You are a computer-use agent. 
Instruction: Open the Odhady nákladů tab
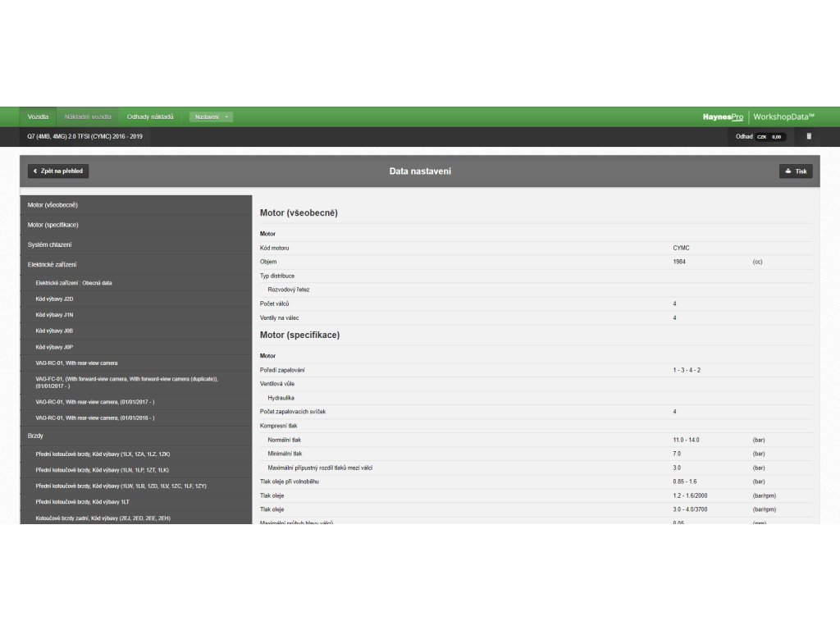point(150,116)
